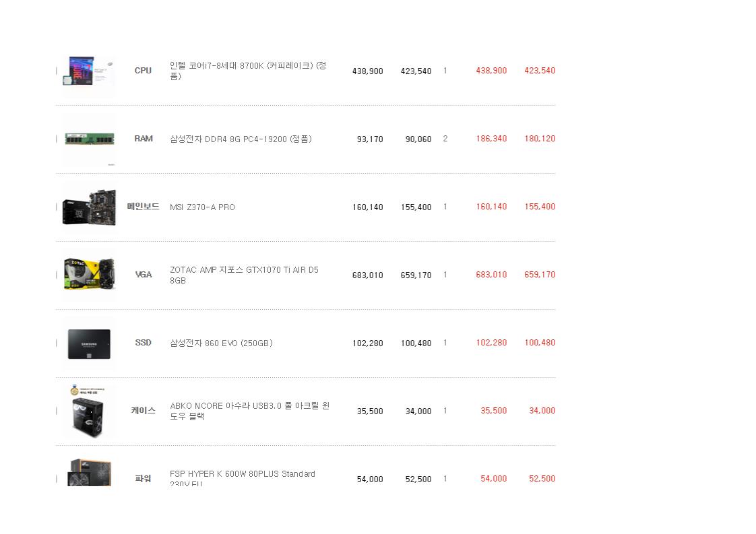
Task: Click the 메인보드 category label
Action: point(143,207)
